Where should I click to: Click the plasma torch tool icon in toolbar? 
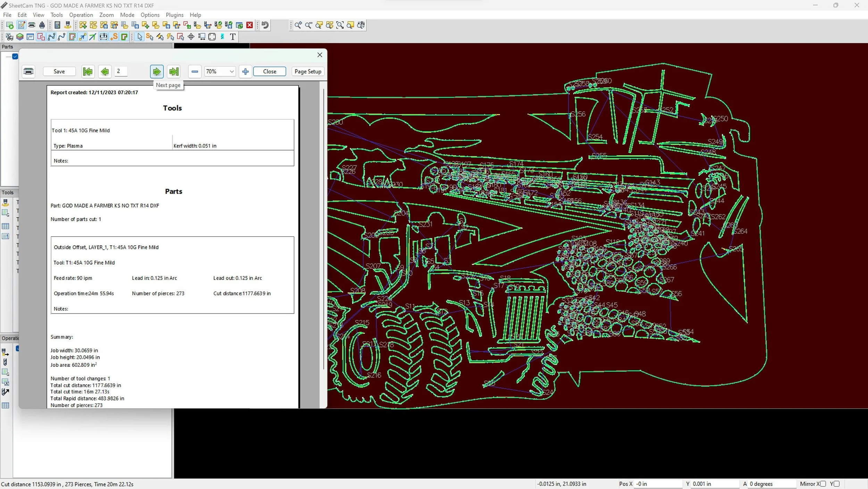(x=68, y=25)
